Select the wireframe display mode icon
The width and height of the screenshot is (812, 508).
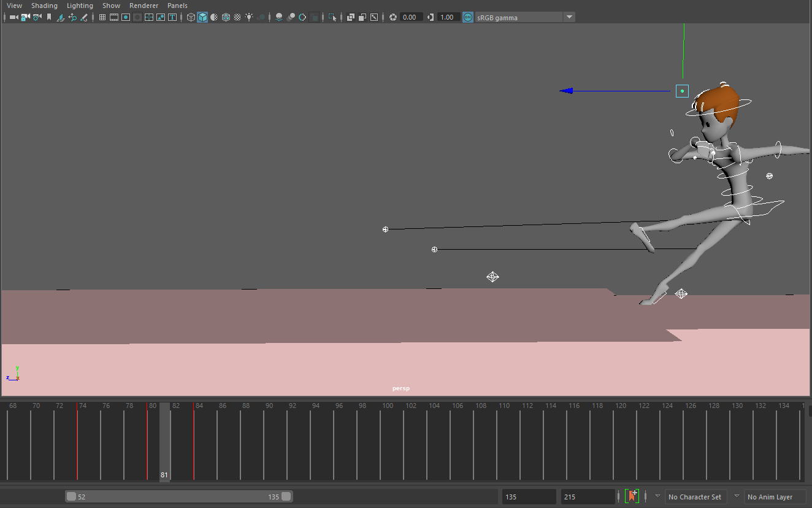click(190, 17)
